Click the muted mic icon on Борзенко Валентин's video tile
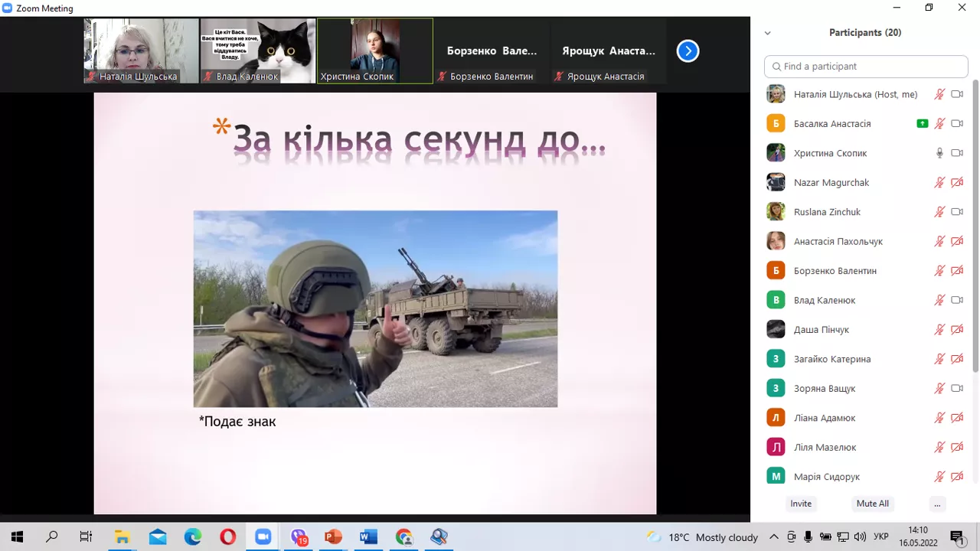The width and height of the screenshot is (980, 551). [x=442, y=77]
